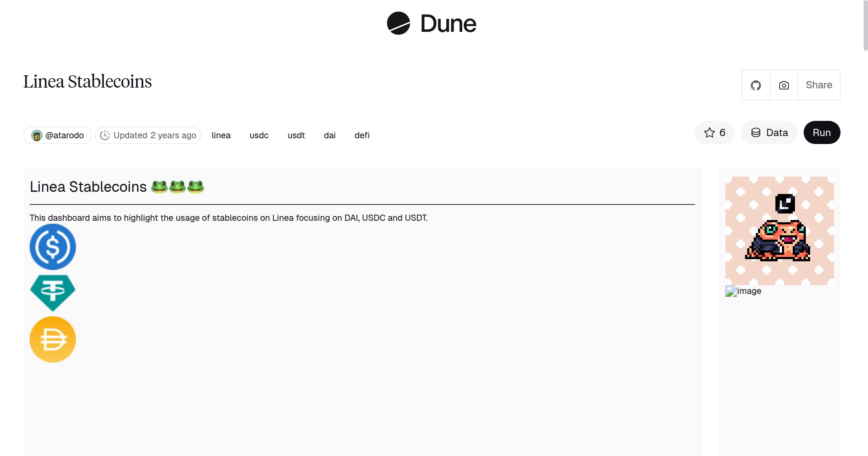Click the camera screenshot icon

784,85
